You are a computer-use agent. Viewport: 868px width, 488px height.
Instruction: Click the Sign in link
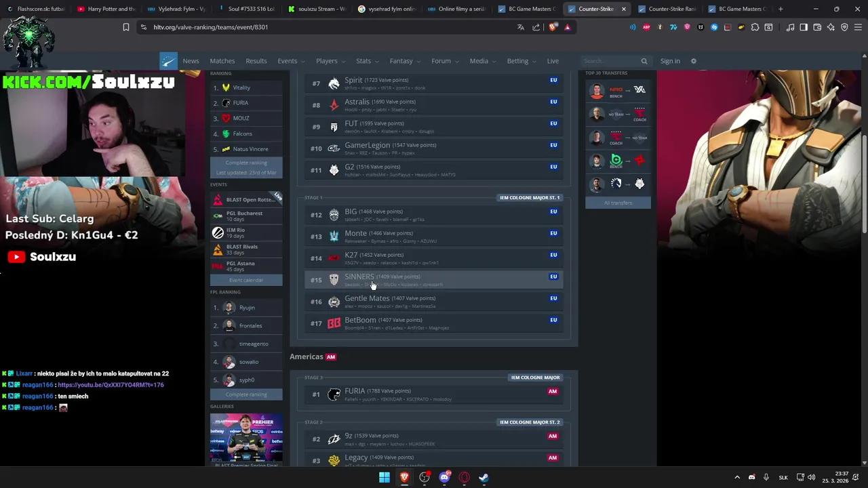(670, 61)
